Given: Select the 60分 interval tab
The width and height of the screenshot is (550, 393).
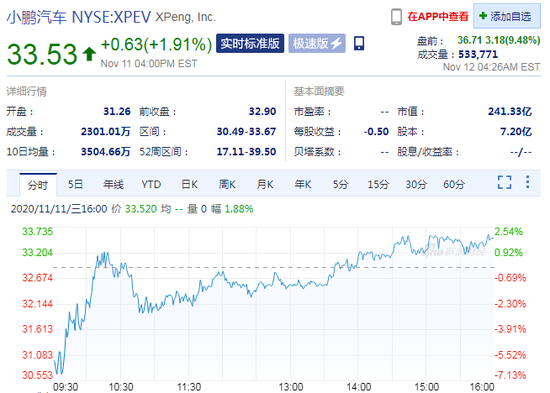Looking at the screenshot, I should point(454,184).
